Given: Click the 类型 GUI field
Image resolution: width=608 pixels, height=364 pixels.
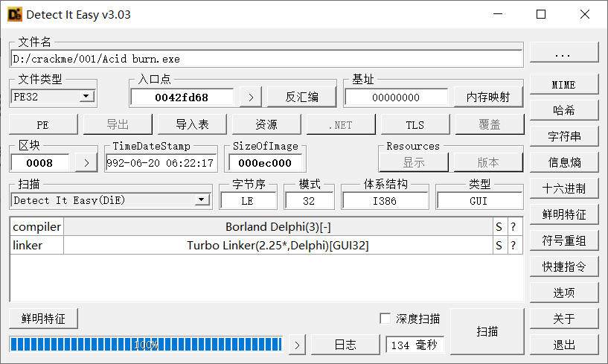Looking at the screenshot, I should click(x=479, y=201).
